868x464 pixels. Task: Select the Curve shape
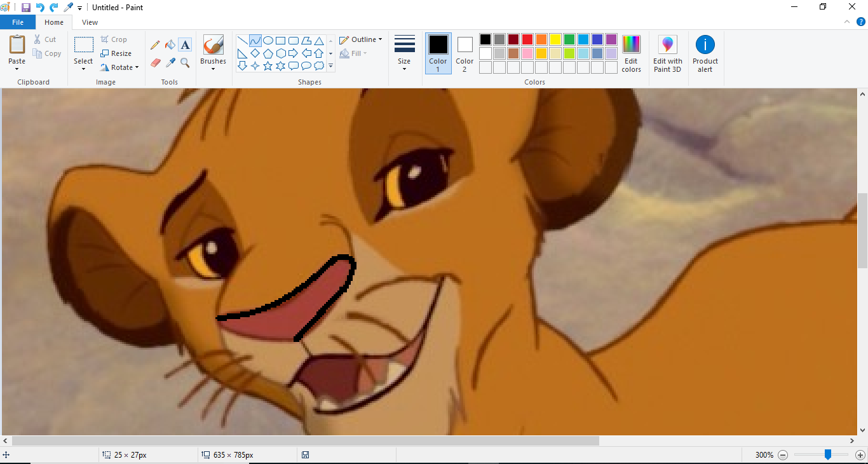[255, 41]
